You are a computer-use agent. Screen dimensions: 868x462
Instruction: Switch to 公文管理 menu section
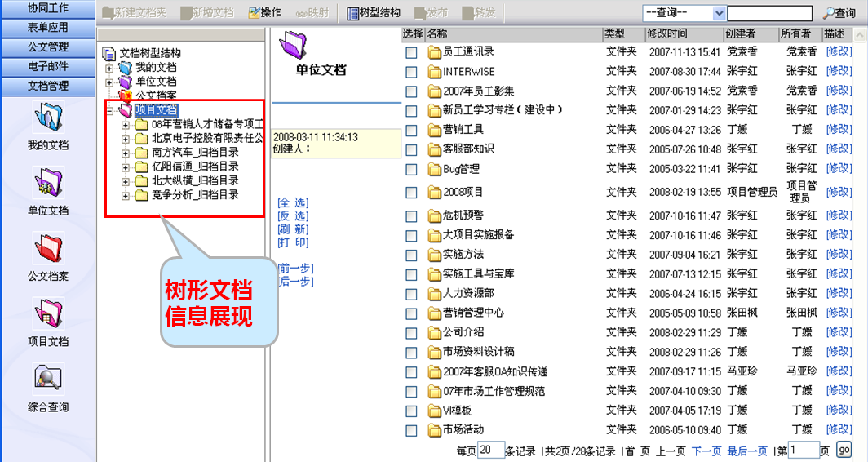point(48,47)
